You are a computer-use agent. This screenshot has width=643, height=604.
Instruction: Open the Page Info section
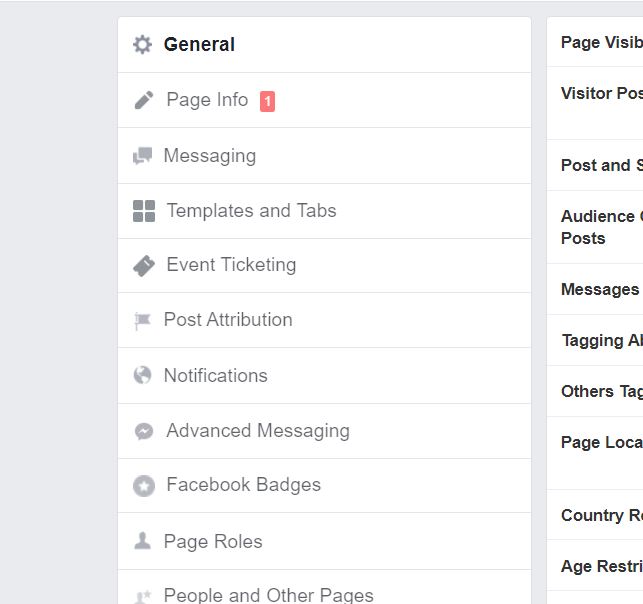pyautogui.click(x=324, y=100)
